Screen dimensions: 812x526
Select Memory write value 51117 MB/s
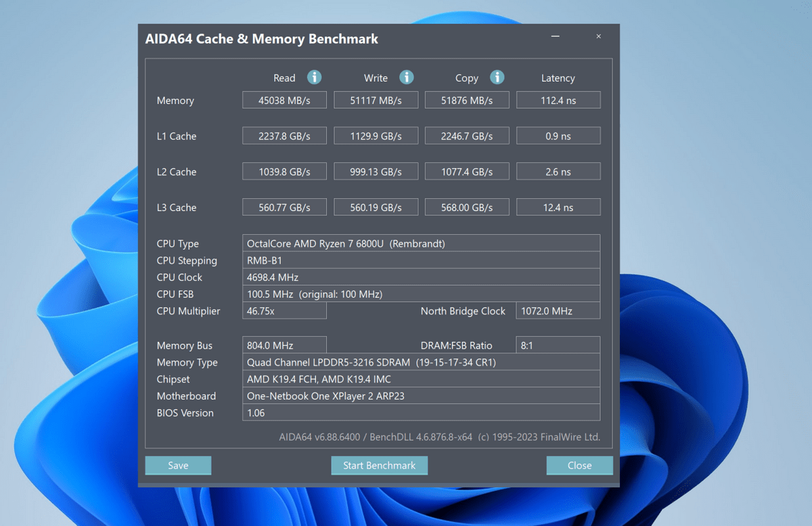click(x=376, y=100)
